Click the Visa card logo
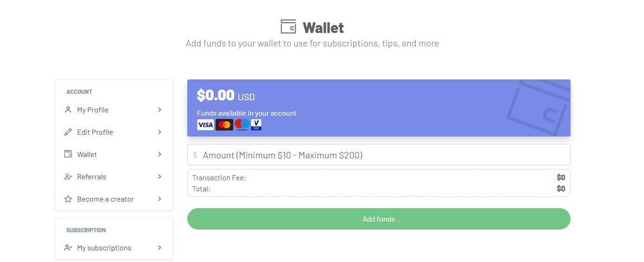This screenshot has height=262, width=644. coord(205,124)
